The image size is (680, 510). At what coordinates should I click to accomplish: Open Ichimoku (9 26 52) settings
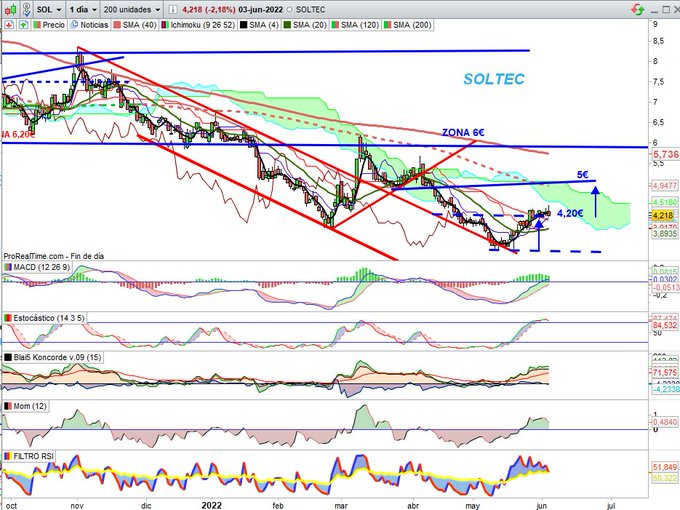point(203,25)
